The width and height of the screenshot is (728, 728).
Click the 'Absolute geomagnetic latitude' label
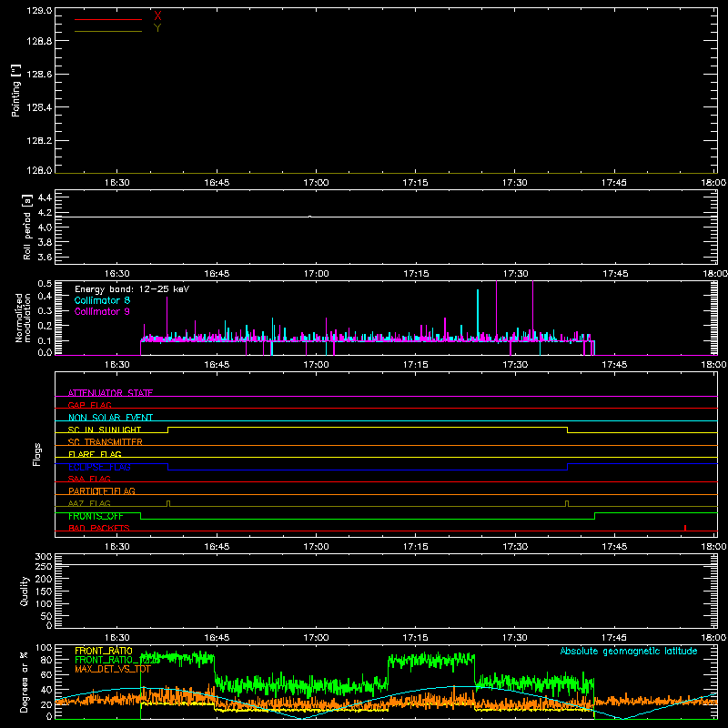pyautogui.click(x=629, y=651)
